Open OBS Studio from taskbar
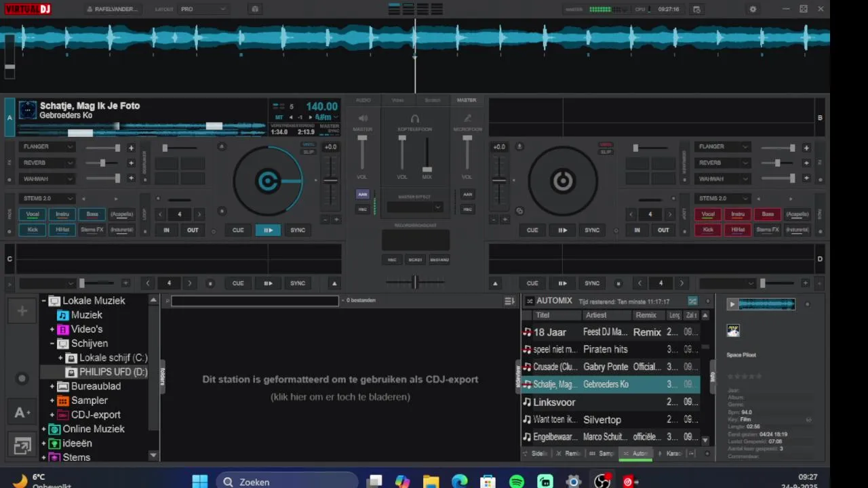This screenshot has height=488, width=868. [x=601, y=481]
